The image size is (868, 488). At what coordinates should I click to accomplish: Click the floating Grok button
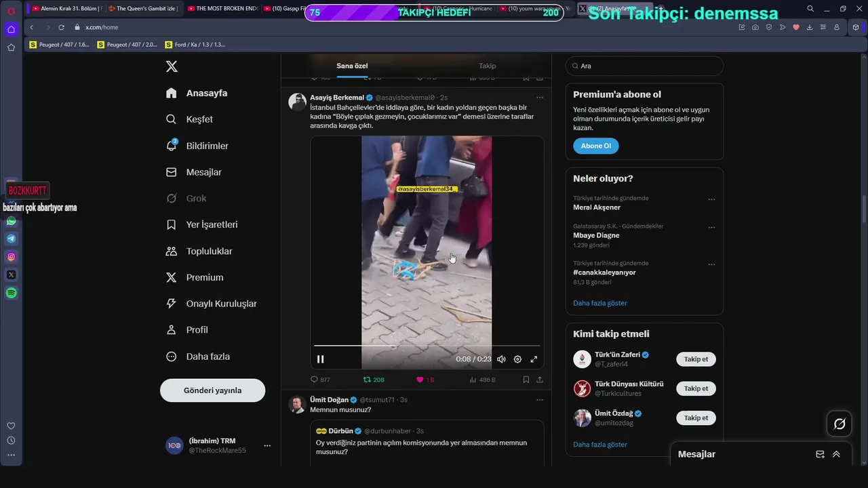pos(840,424)
